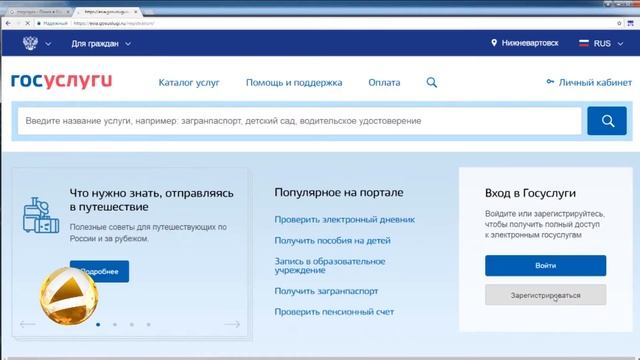Select the active gosuslugi browser tab
Screen dimensions: 640x360
coord(107,12)
